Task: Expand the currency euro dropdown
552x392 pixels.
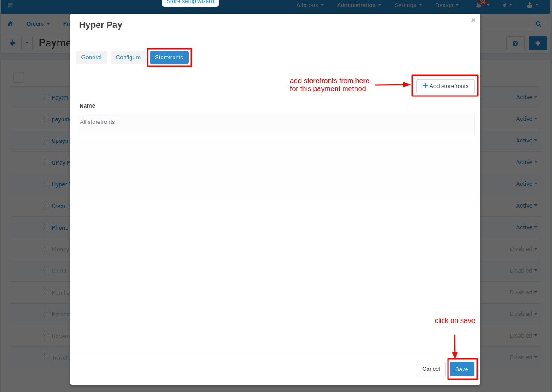Action: pyautogui.click(x=507, y=5)
